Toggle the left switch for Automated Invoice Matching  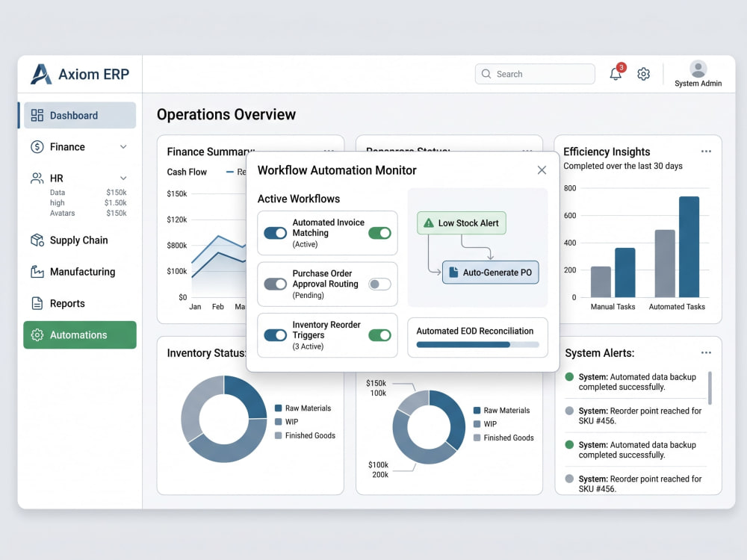(276, 233)
